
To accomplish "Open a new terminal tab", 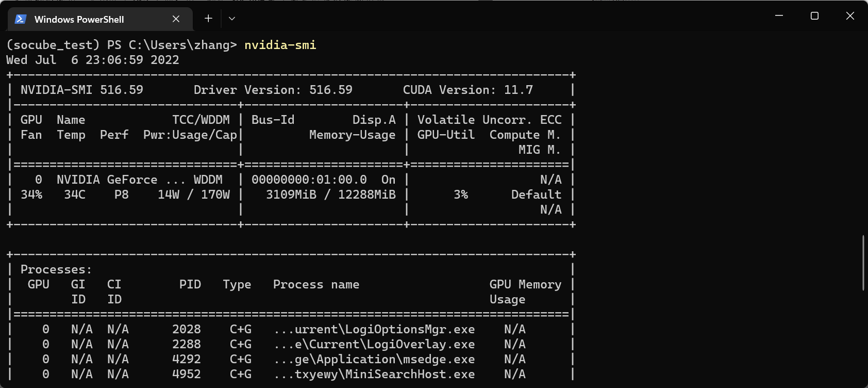I will point(208,19).
